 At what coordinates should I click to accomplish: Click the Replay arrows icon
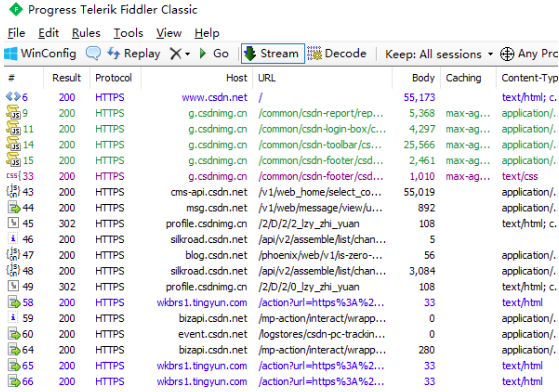[113, 53]
